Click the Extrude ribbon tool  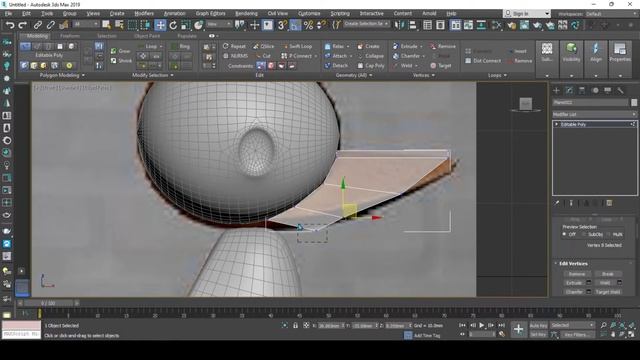405,46
